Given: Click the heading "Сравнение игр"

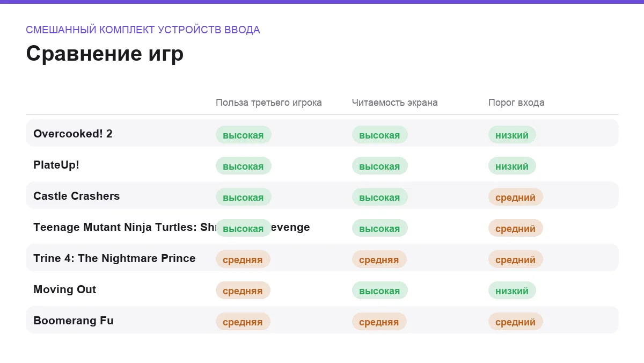Looking at the screenshot, I should [x=105, y=54].
